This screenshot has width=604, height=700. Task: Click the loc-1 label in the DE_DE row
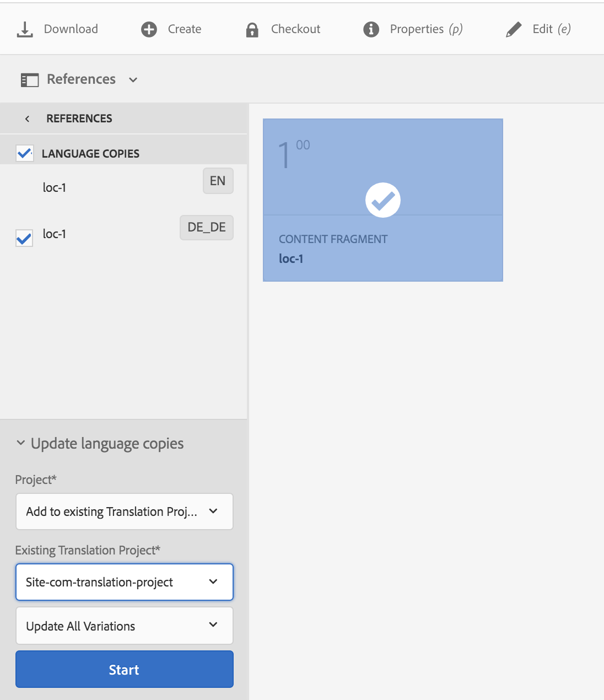tap(55, 234)
